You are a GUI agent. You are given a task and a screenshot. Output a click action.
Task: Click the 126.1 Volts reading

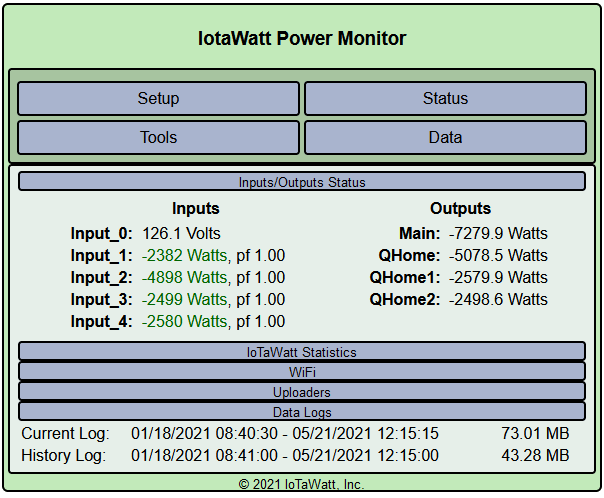pyautogui.click(x=181, y=233)
